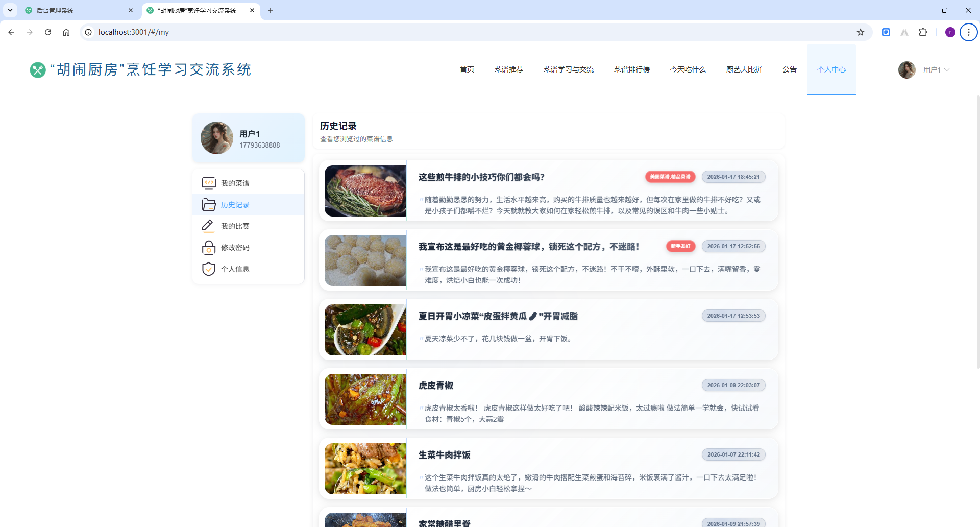This screenshot has height=527, width=980.
Task: Open the 虎皮青椒 recipe title
Action: pyautogui.click(x=436, y=386)
